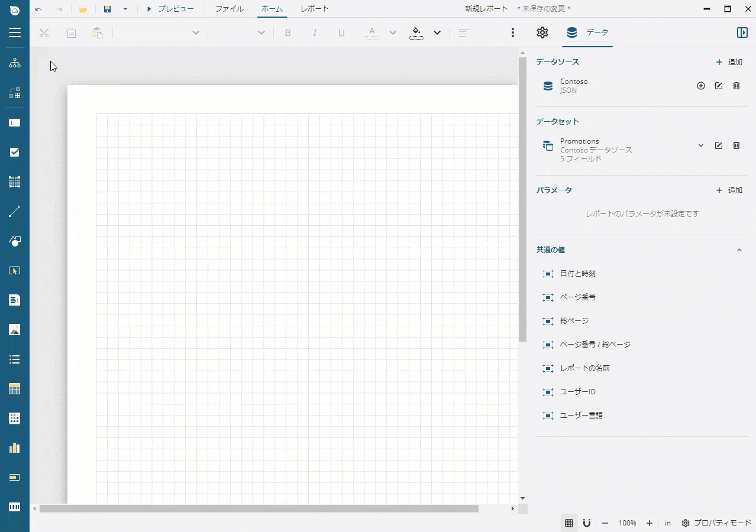Switch to the レポート tab

point(315,9)
